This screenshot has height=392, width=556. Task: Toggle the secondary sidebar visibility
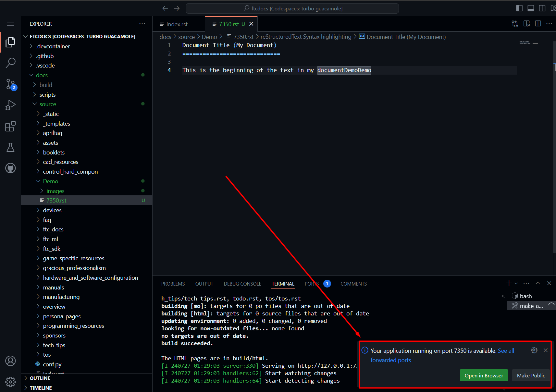(542, 8)
